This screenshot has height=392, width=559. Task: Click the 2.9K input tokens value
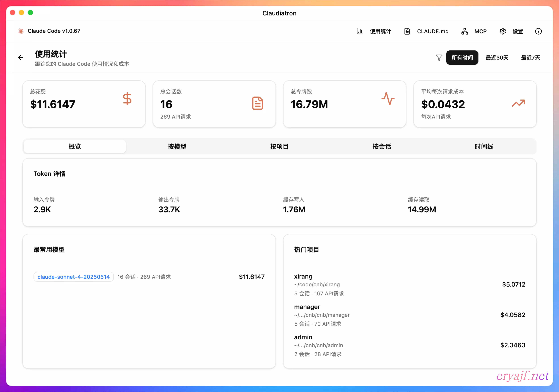click(x=42, y=210)
